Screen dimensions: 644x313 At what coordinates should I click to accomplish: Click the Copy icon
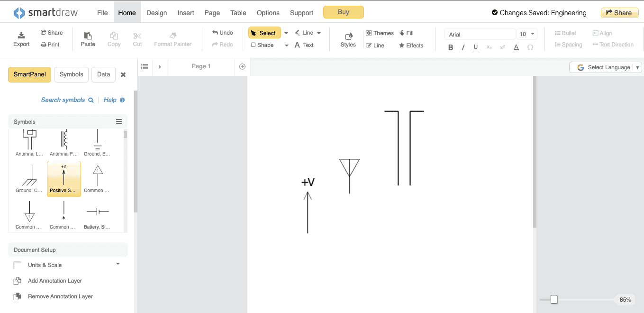pyautogui.click(x=114, y=36)
